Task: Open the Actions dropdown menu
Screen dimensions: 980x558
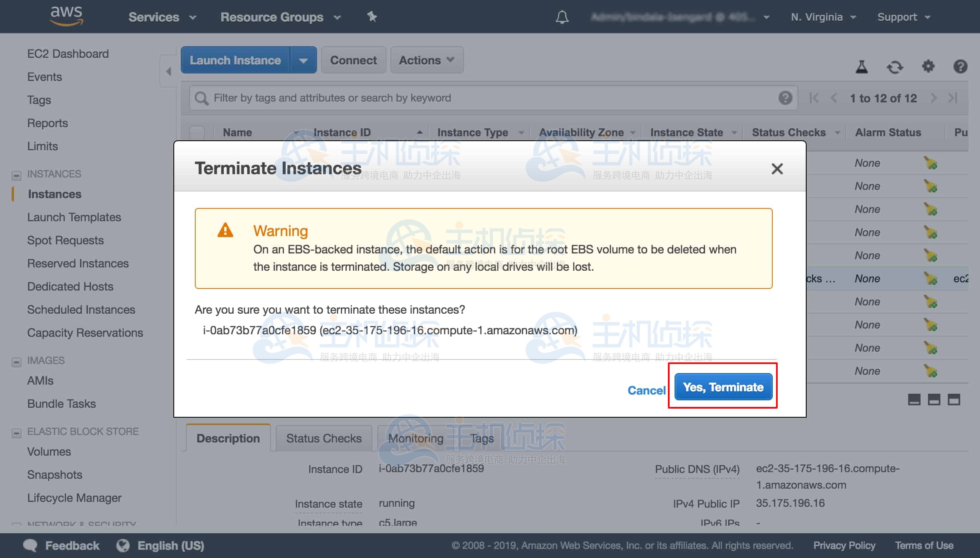Action: click(x=426, y=60)
